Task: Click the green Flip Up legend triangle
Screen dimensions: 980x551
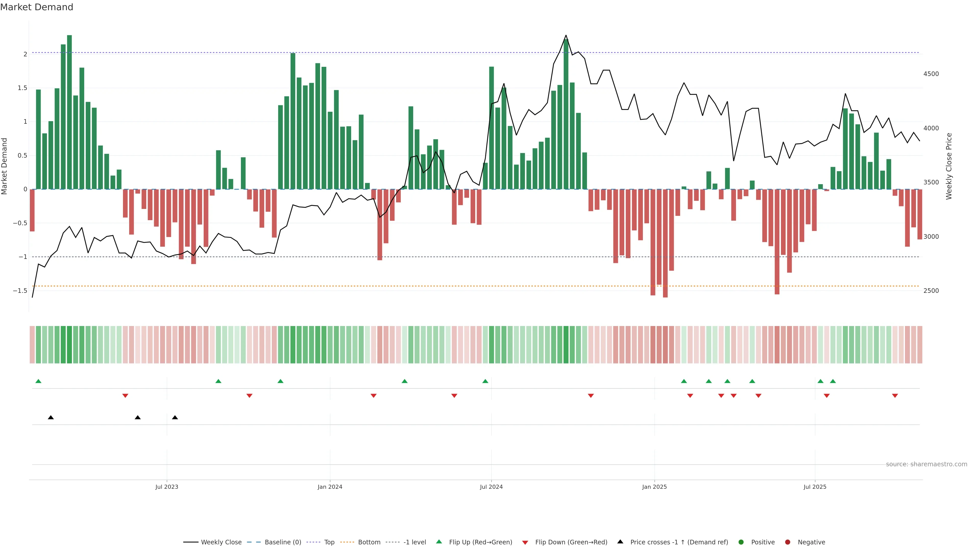Action: point(439,542)
